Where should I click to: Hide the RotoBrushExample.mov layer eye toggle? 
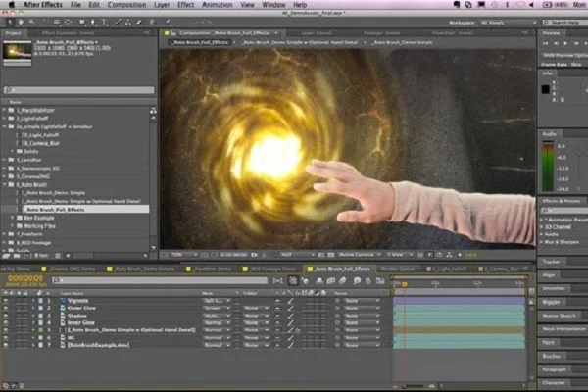(6, 345)
